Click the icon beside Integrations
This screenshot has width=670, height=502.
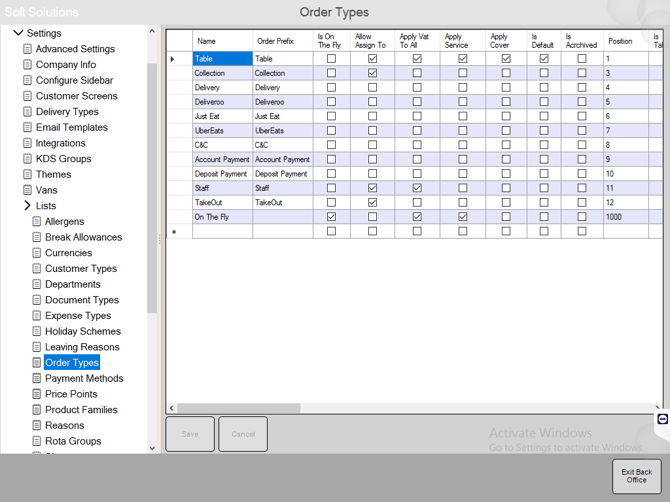27,143
